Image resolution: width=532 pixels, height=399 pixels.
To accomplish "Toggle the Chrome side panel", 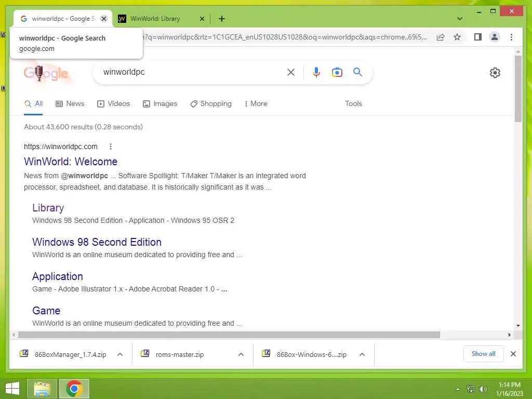I will click(478, 37).
